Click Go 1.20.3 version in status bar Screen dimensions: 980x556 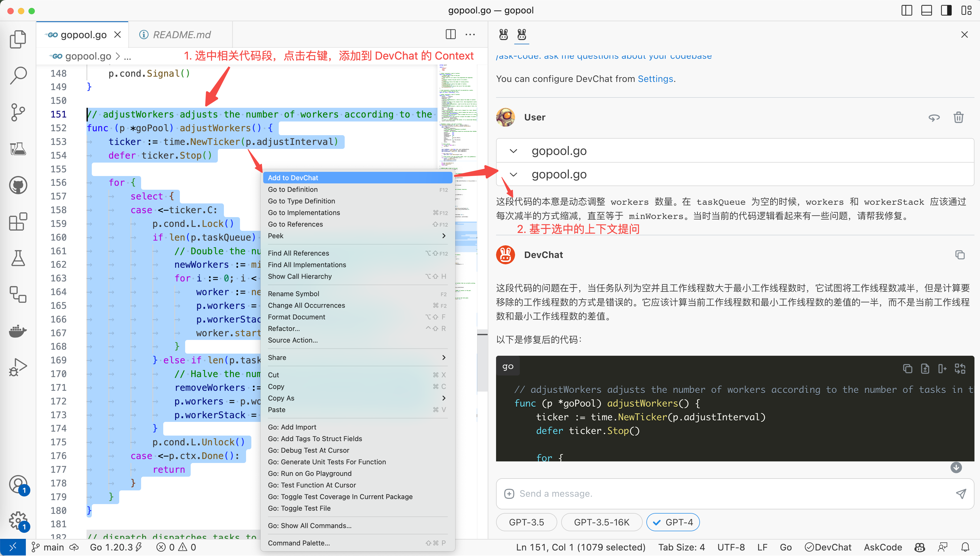tap(116, 547)
